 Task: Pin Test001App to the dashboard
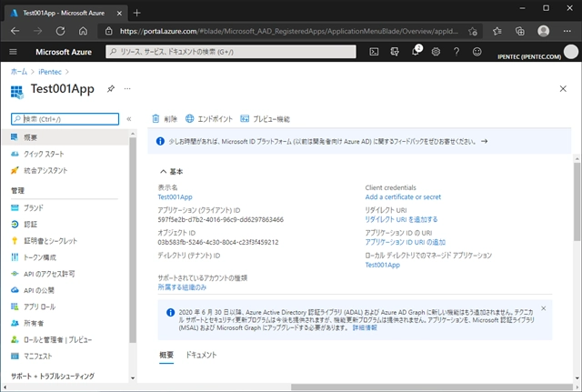coord(111,89)
